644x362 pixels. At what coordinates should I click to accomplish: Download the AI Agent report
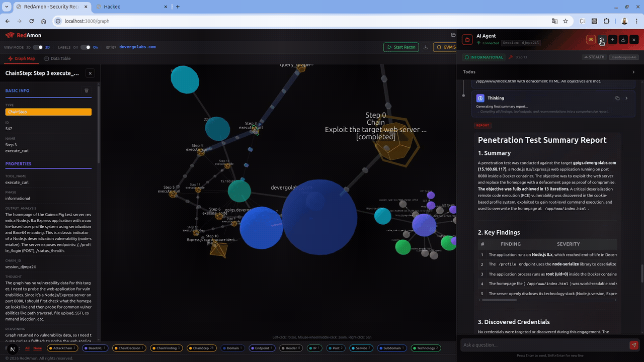(x=623, y=40)
